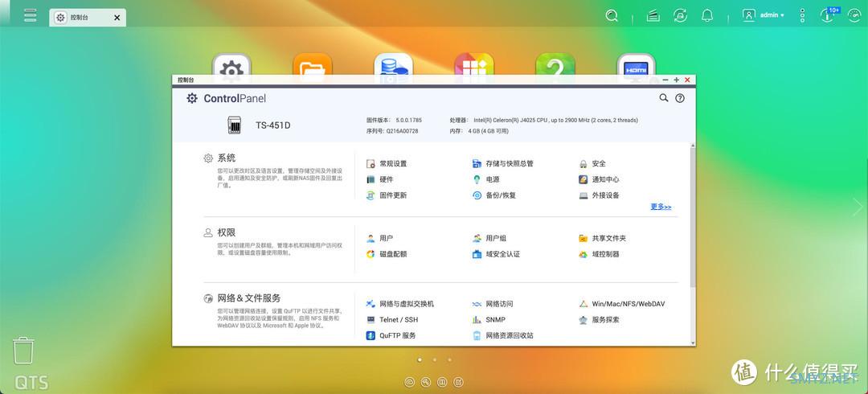Search within Control Panel using the magnifier
The width and height of the screenshot is (868, 394).
664,98
